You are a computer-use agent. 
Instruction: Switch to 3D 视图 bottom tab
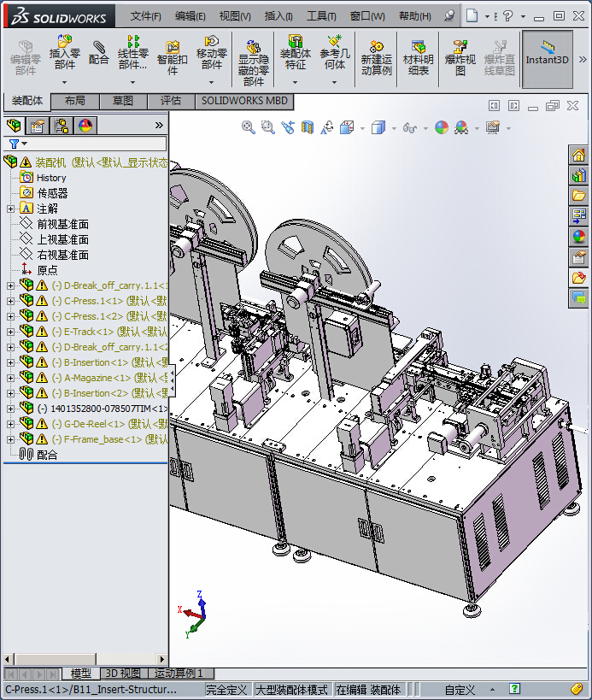pyautogui.click(x=123, y=674)
